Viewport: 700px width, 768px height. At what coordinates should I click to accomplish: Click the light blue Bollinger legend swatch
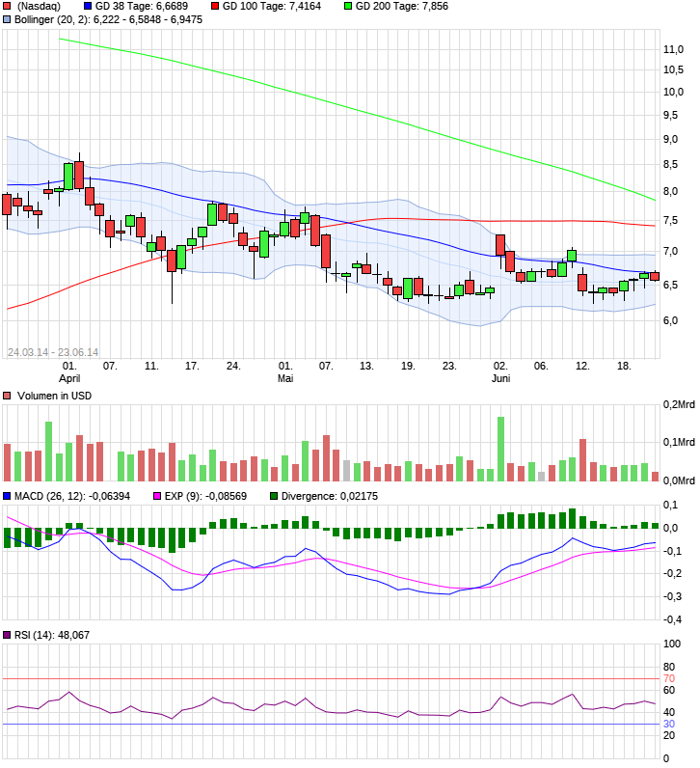tap(7, 19)
